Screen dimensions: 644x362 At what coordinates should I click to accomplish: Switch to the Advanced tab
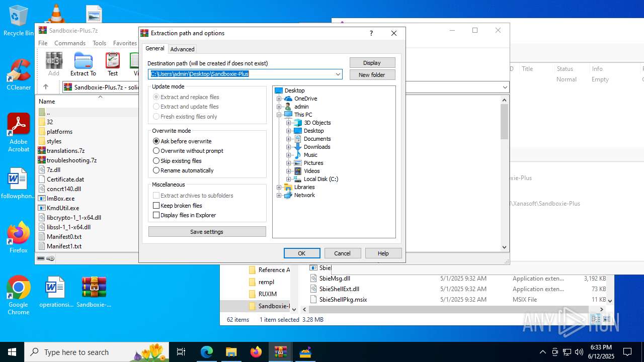pos(182,49)
